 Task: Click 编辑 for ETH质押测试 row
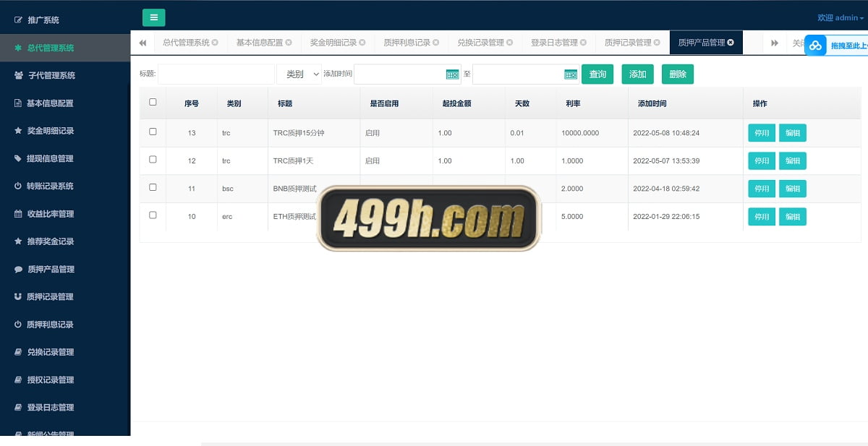tap(793, 217)
